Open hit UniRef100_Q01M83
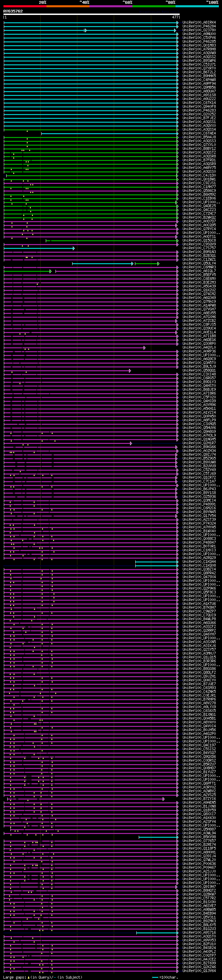Viewport: 222px width, 980px height. coord(199,45)
